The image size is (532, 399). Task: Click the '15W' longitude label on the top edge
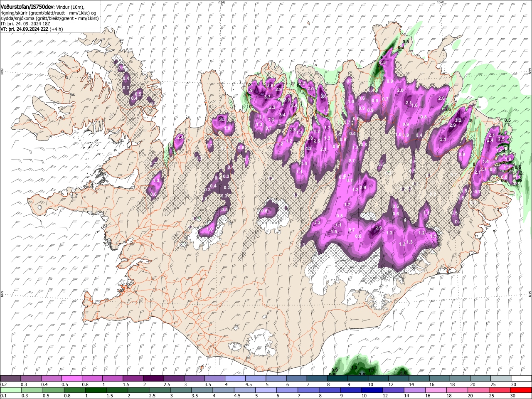click(440, 2)
